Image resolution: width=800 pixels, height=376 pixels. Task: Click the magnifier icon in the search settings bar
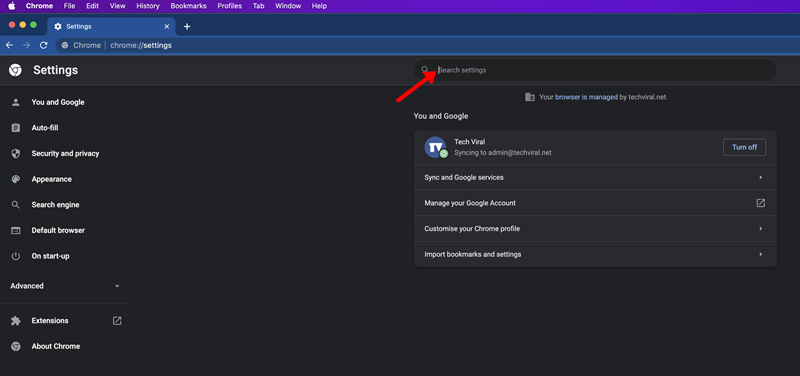tap(425, 70)
